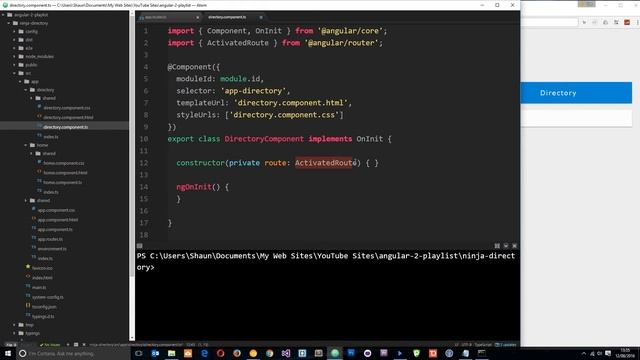Minimize the terminal panel
The height and width of the screenshot is (360, 640).
point(506,246)
